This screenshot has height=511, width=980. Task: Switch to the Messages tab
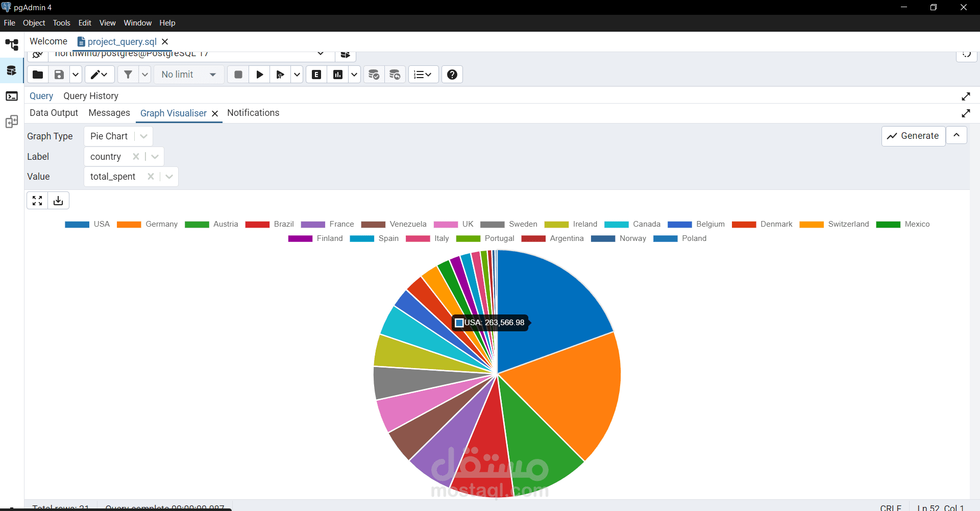click(x=109, y=113)
